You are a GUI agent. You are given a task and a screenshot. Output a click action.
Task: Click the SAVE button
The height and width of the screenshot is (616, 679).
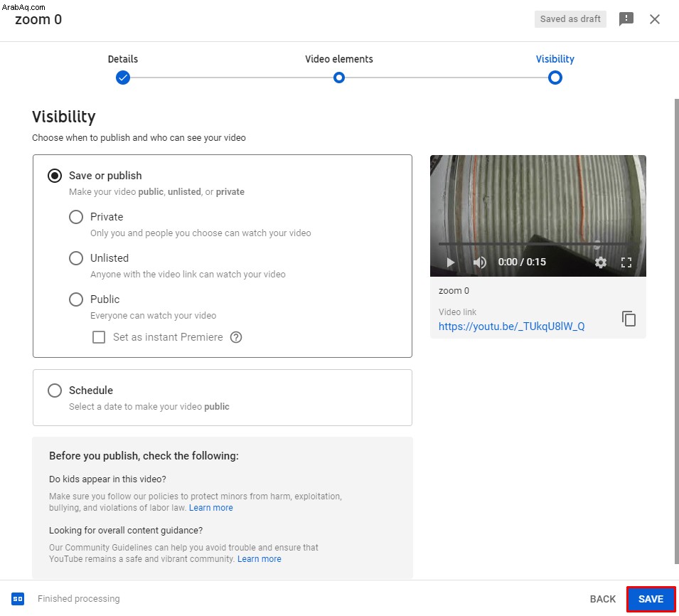tap(651, 599)
